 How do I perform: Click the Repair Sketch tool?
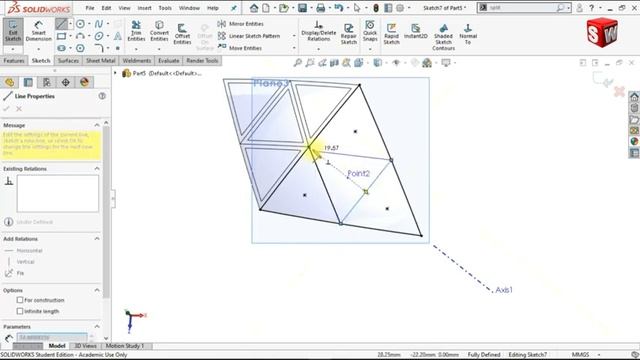pyautogui.click(x=349, y=33)
